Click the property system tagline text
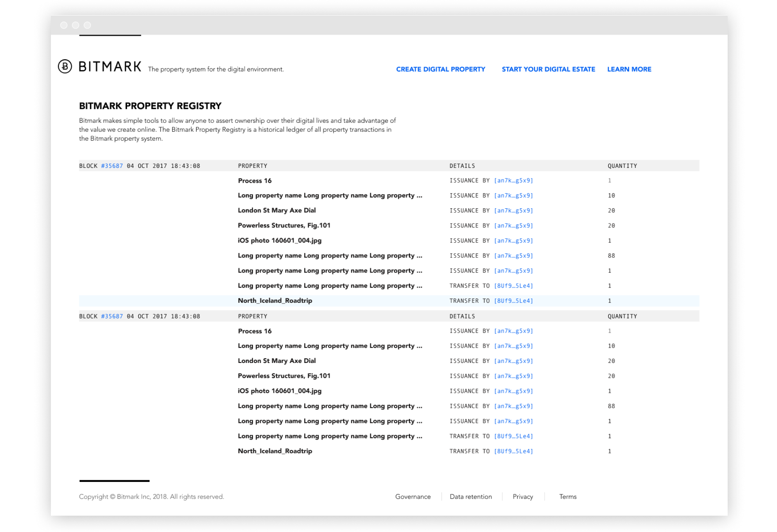This screenshot has width=777, height=532. click(x=216, y=69)
